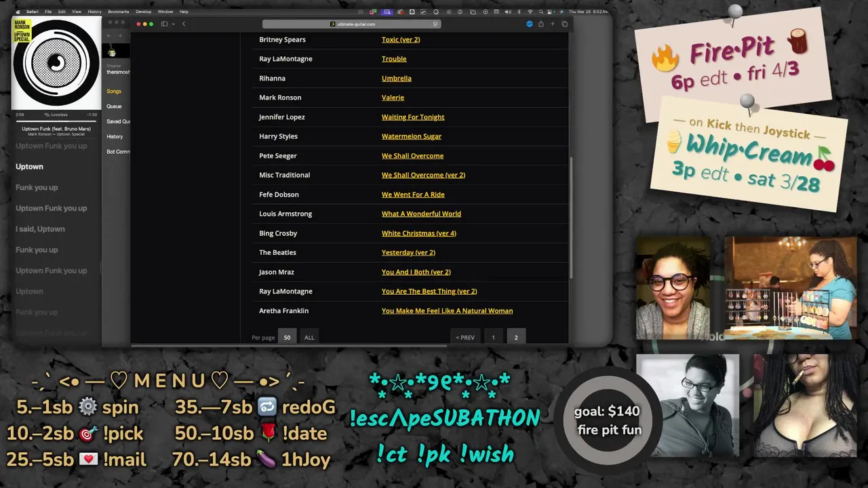This screenshot has width=868, height=488.
Task: Click the blue extension icon in Safari toolbar
Action: pyautogui.click(x=530, y=24)
